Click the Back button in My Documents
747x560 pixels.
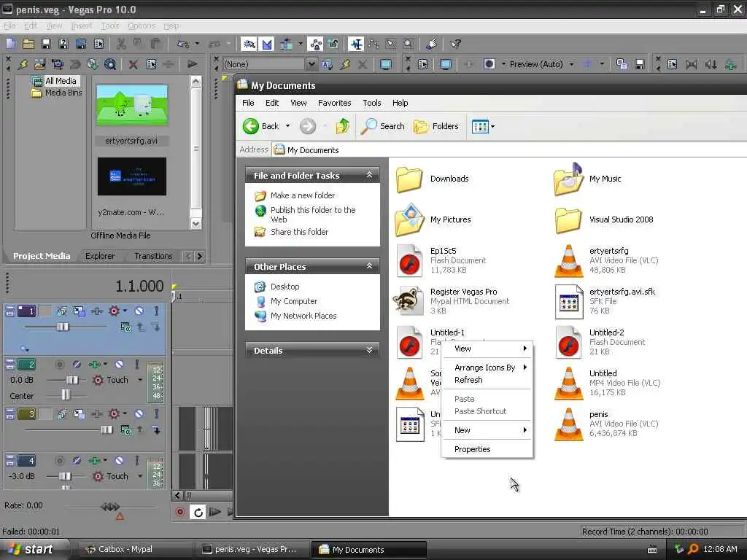pyautogui.click(x=260, y=126)
